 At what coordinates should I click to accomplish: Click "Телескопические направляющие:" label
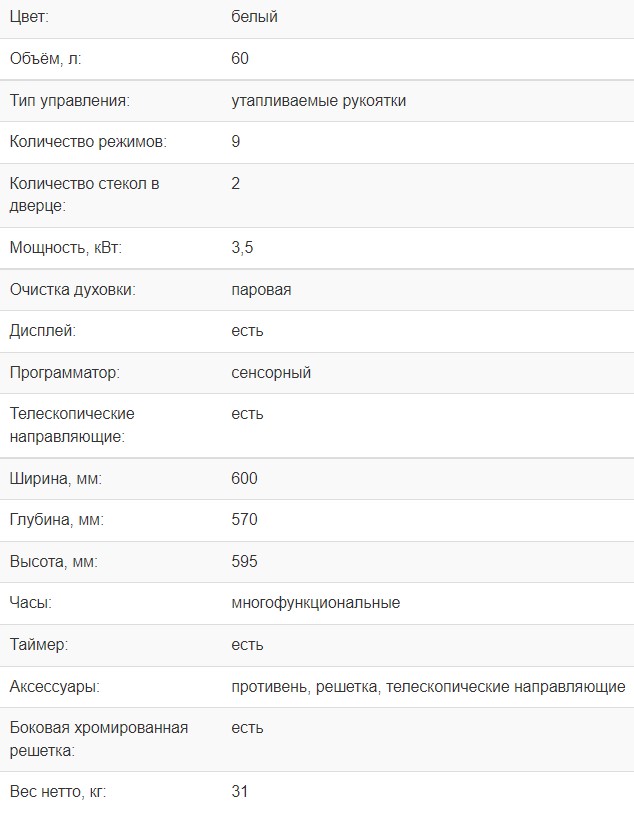click(x=72, y=425)
